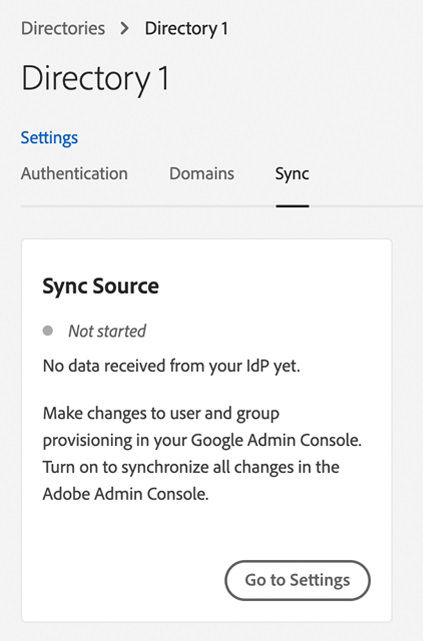This screenshot has width=423, height=641.
Task: Click the Turn on to synchronize line
Action: 191,467
